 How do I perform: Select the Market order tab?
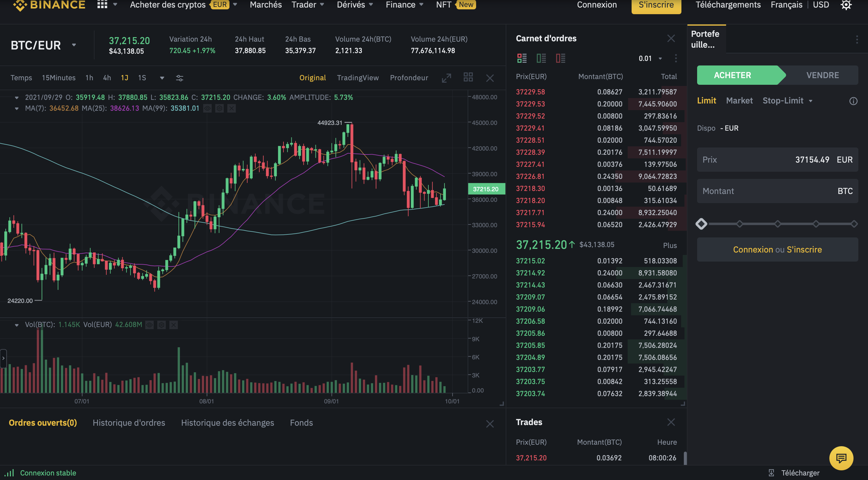(x=739, y=101)
